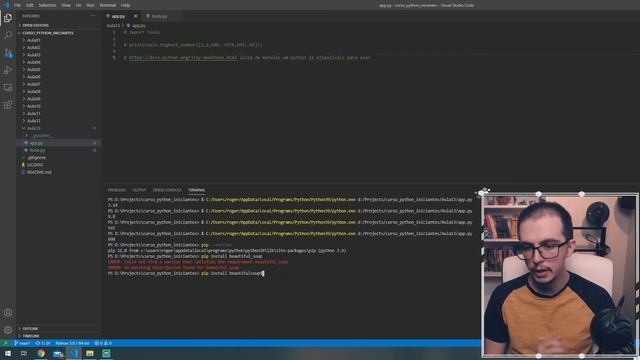Expand the Timeline section
640x360 pixels.
click(x=31, y=336)
